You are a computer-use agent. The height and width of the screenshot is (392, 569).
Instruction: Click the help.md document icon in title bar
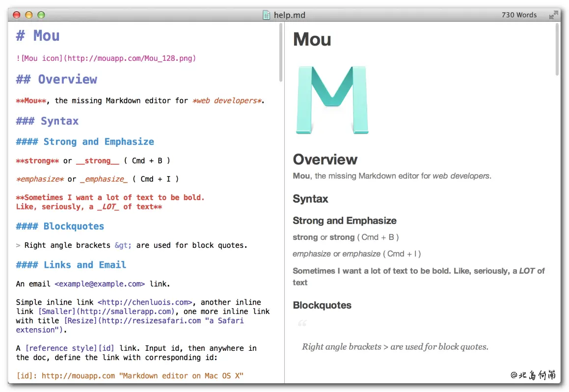[267, 15]
